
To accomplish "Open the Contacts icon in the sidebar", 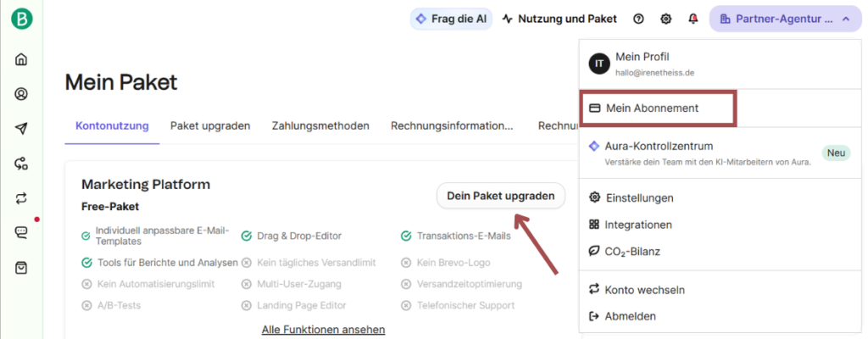I will (x=21, y=94).
